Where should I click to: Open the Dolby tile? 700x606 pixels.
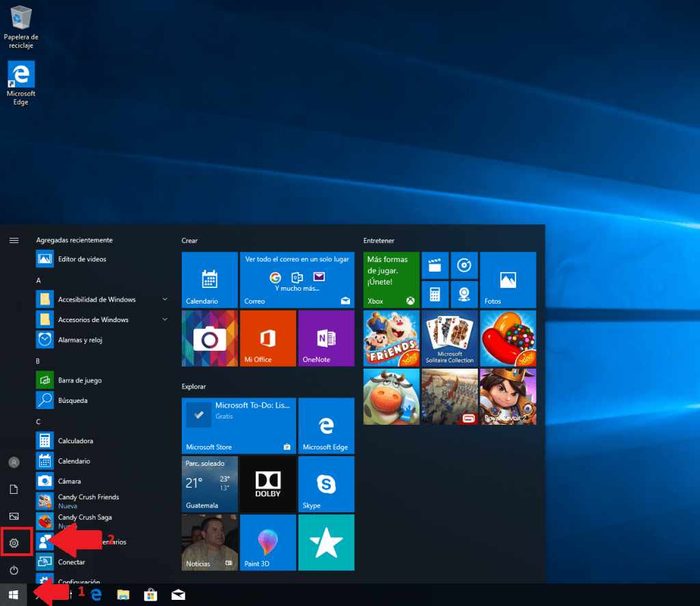(x=267, y=484)
